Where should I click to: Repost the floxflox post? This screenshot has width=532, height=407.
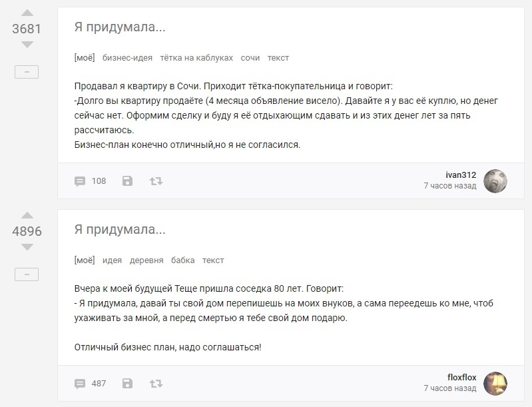[156, 383]
